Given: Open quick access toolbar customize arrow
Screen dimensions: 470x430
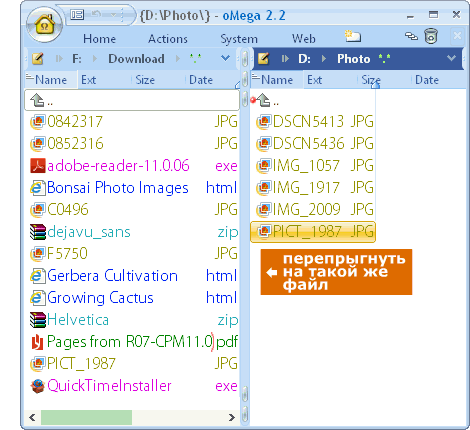Looking at the screenshot, I should 113,15.
